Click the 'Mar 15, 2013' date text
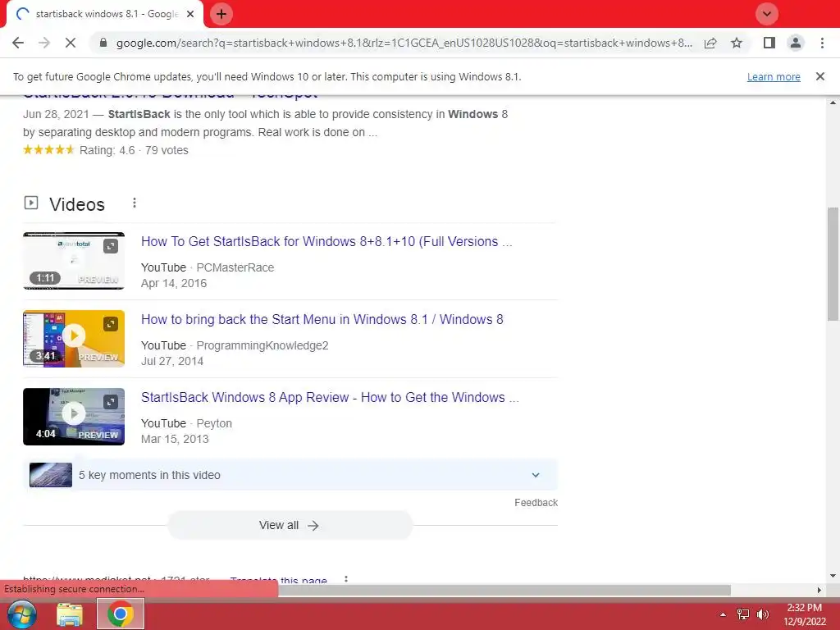This screenshot has height=630, width=840. point(175,440)
